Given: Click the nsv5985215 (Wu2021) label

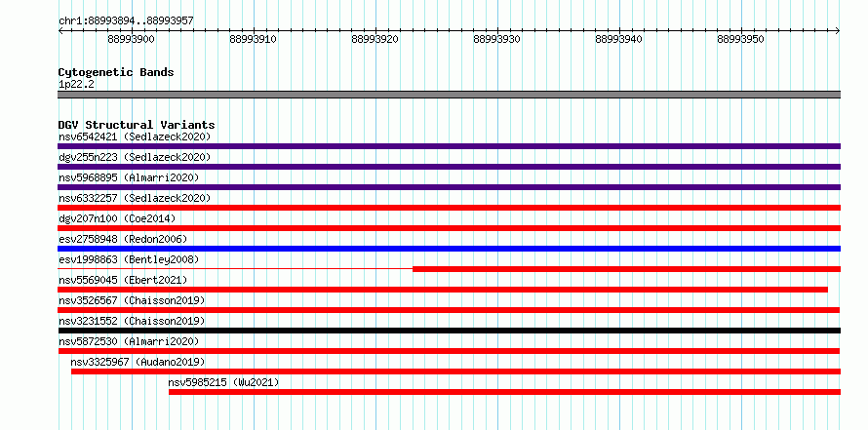Looking at the screenshot, I should pyautogui.click(x=223, y=382).
